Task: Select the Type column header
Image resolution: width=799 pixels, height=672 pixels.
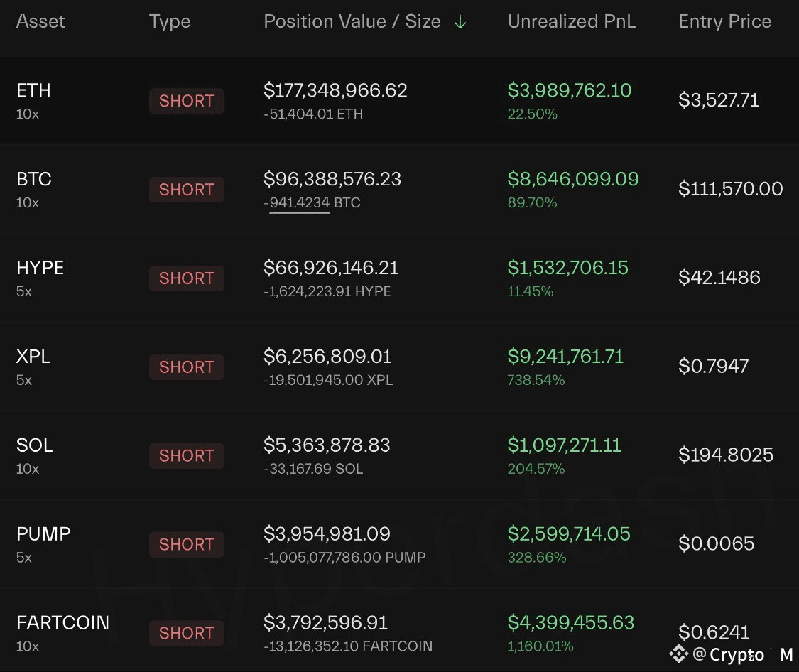Action: click(170, 22)
